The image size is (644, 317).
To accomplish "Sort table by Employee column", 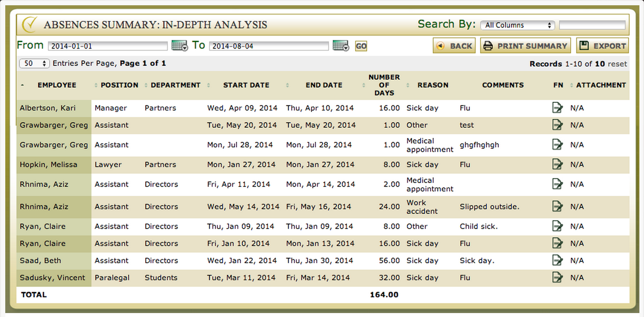I will pos(57,85).
